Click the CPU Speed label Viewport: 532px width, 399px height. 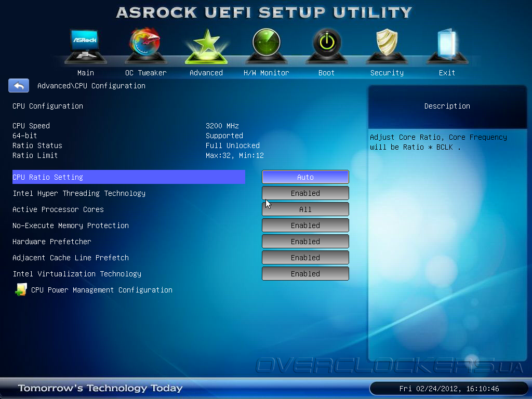(31, 126)
